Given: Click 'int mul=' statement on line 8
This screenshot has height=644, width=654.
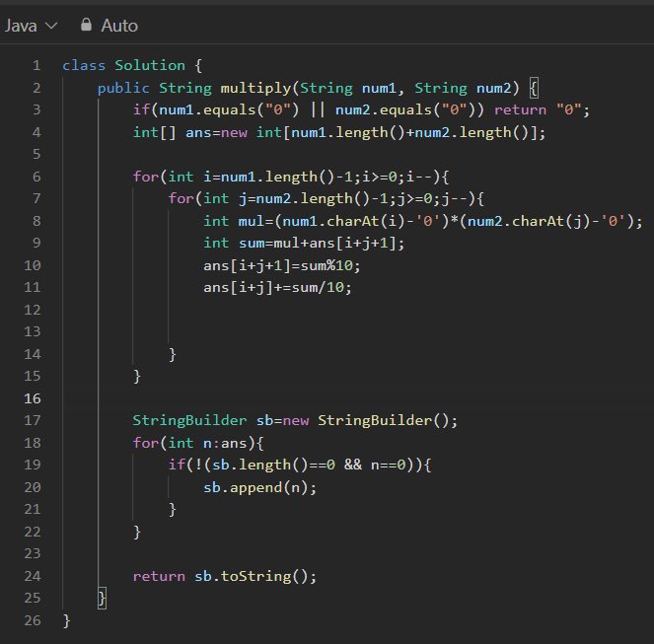Looking at the screenshot, I should 423,221.
